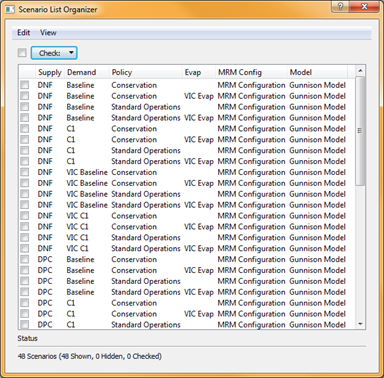The height and width of the screenshot is (378, 384).
Task: Click 'Gunnison Model' in the first row
Action: tap(317, 85)
